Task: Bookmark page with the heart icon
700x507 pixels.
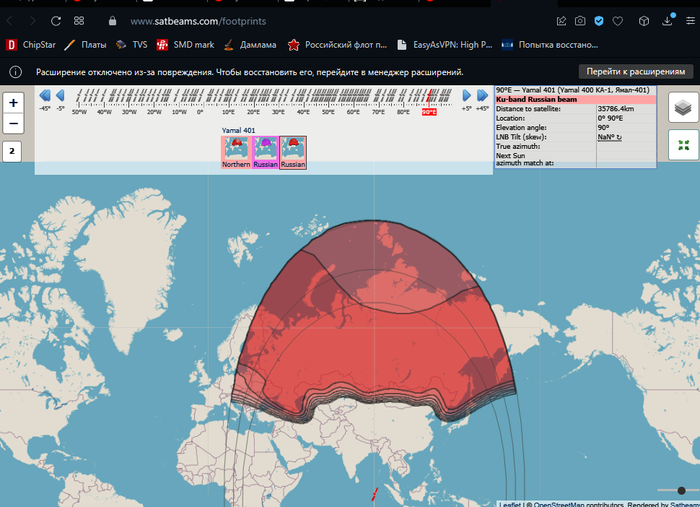Action: click(617, 21)
